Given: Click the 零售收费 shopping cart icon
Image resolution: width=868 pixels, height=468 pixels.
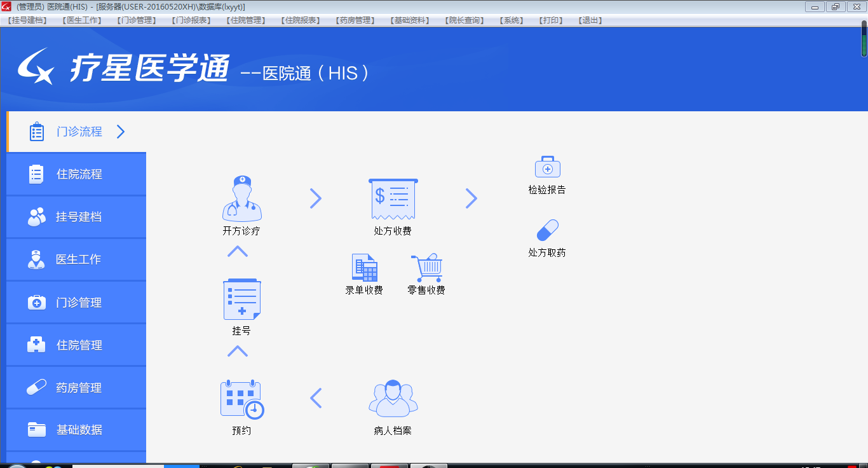Looking at the screenshot, I should click(426, 268).
